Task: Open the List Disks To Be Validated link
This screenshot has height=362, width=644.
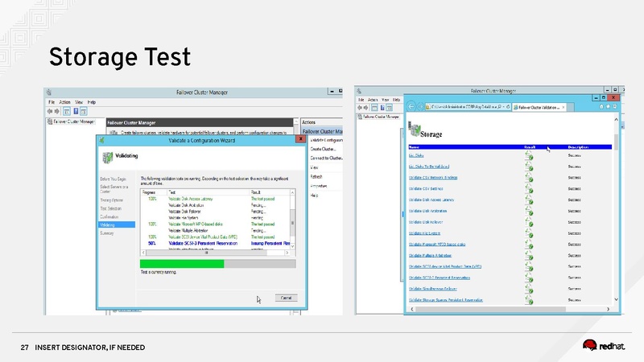Action: coord(429,167)
